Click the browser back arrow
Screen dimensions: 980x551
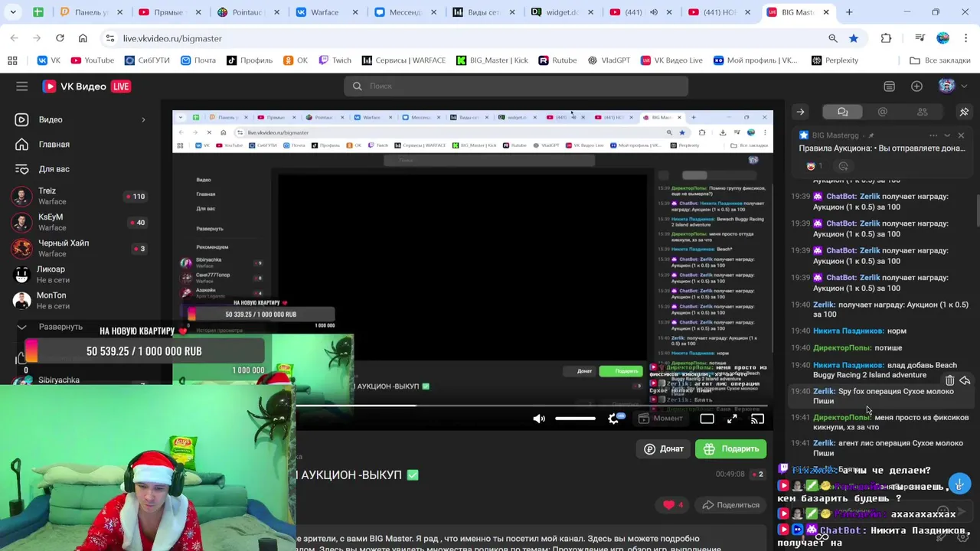(14, 38)
